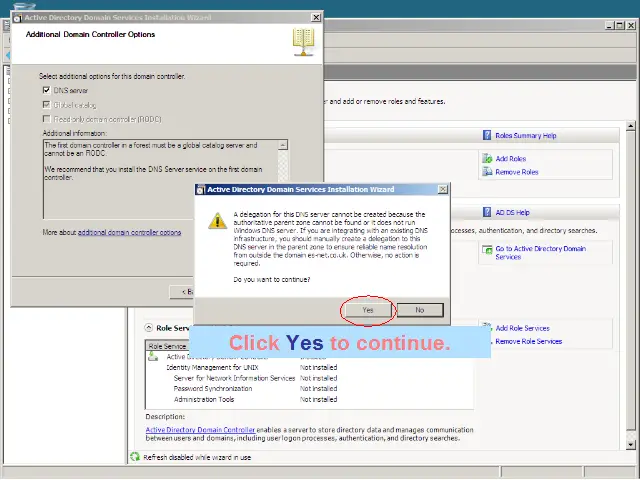The width and height of the screenshot is (640, 480).
Task: Click No in the delegation warning dialog
Action: [420, 310]
